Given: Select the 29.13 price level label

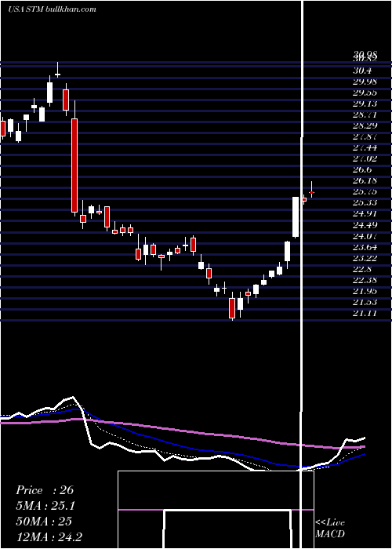Looking at the screenshot, I should click(365, 104).
